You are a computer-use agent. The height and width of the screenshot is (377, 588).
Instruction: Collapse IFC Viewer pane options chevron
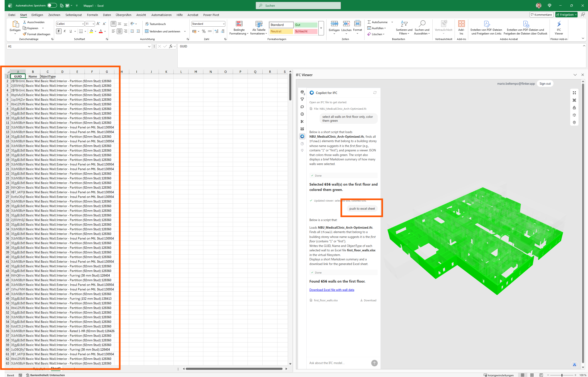point(575,75)
